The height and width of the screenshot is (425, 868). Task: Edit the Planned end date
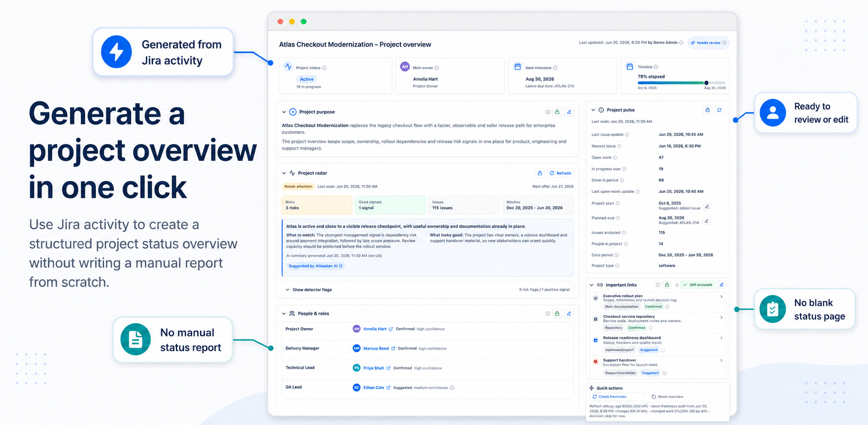707,221
